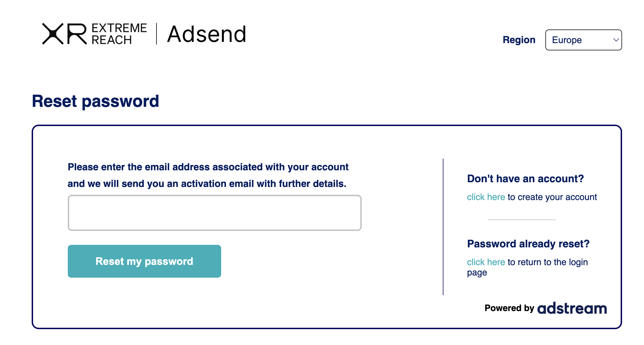Click the vertical divider line in header logo
This screenshot has height=345, width=644.
157,34
